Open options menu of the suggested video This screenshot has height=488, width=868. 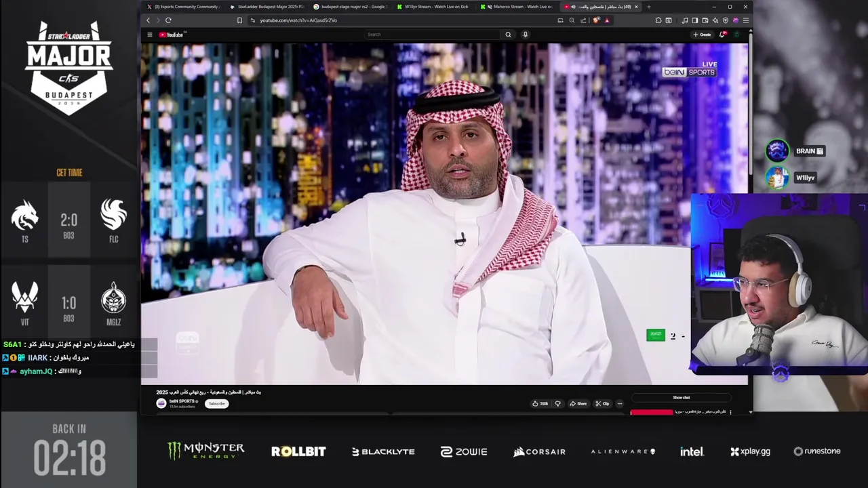coord(730,412)
